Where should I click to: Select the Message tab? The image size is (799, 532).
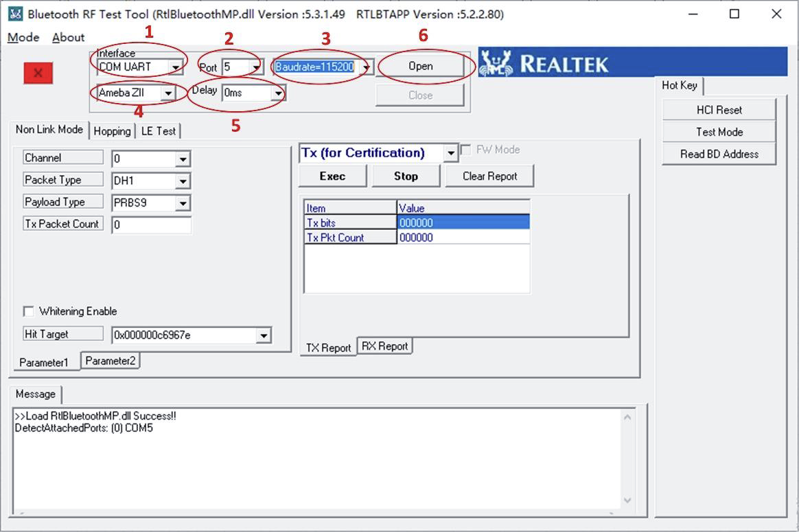[36, 394]
